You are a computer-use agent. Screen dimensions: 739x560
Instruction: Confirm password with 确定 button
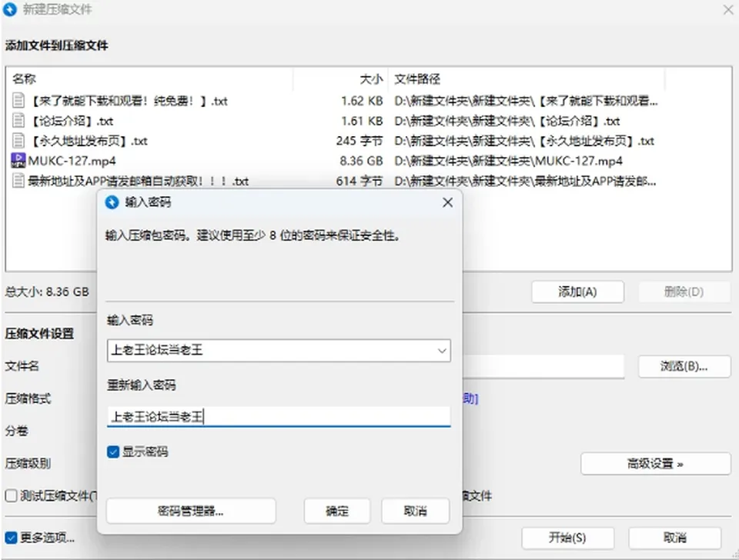click(337, 511)
